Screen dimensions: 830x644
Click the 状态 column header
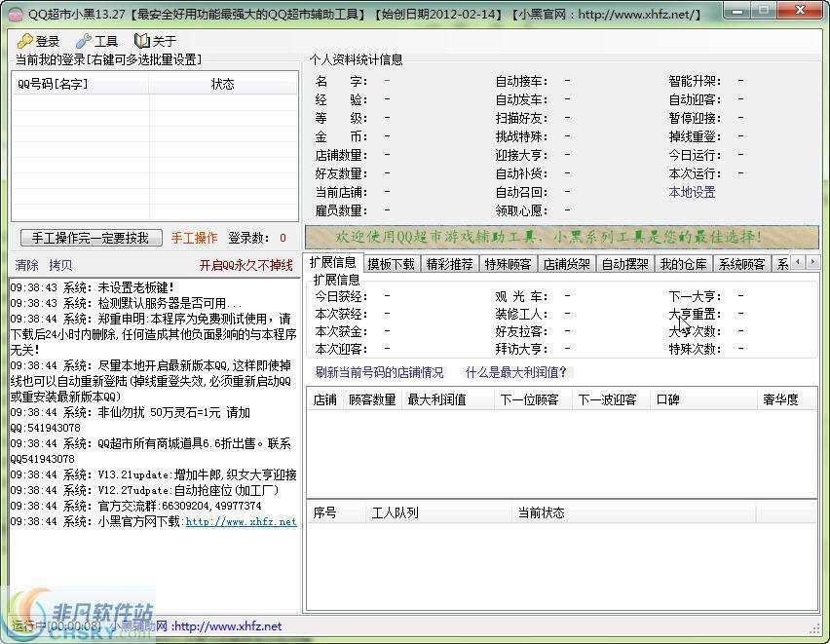pos(223,84)
